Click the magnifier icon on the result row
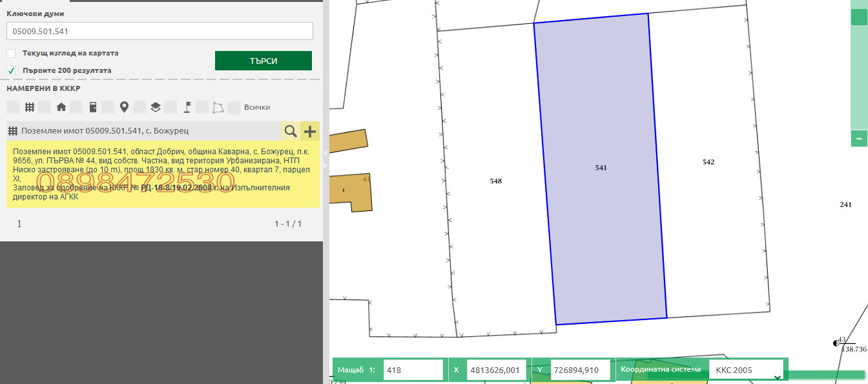The image size is (868, 384). [291, 131]
